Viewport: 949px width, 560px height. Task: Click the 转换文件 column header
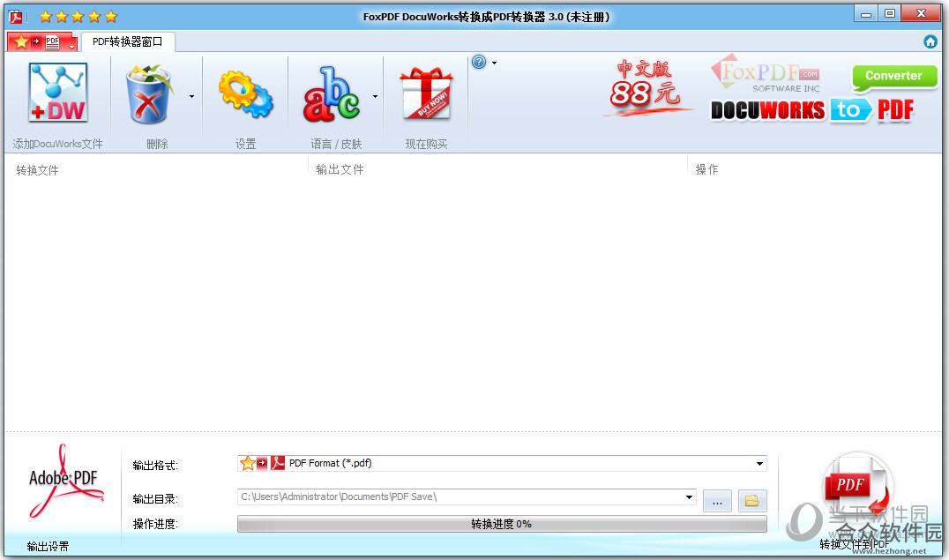(38, 170)
